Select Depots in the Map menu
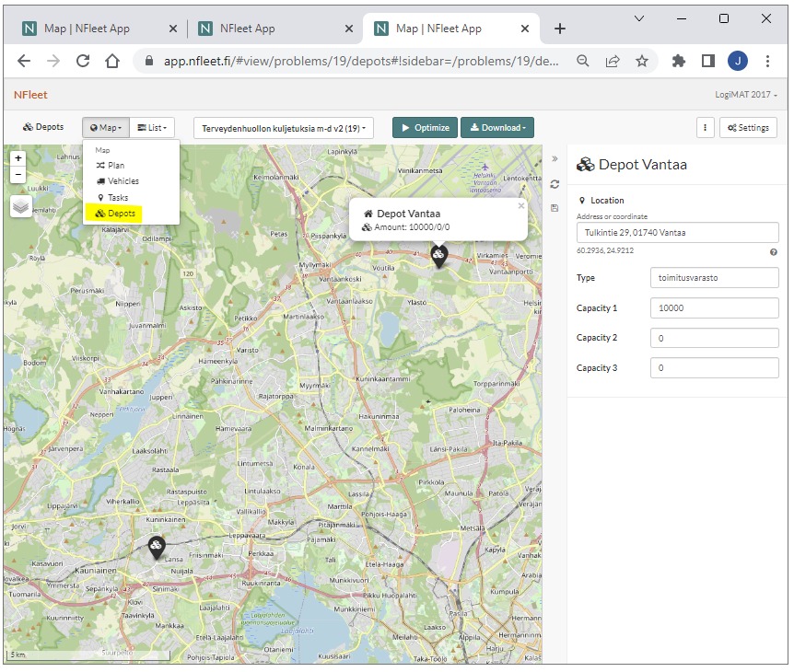794x672 pixels. (115, 214)
